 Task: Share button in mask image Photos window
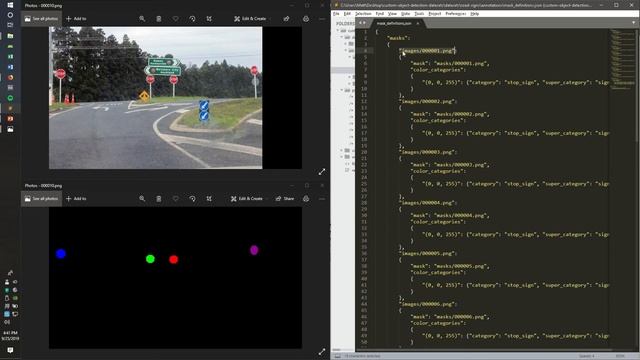[285, 199]
